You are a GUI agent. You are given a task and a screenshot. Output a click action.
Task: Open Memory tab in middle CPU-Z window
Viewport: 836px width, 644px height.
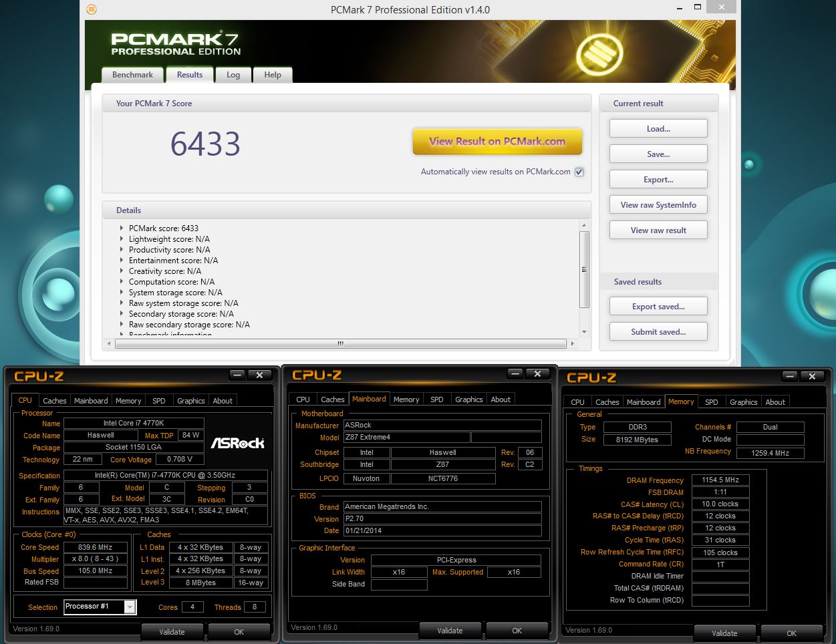coord(406,399)
